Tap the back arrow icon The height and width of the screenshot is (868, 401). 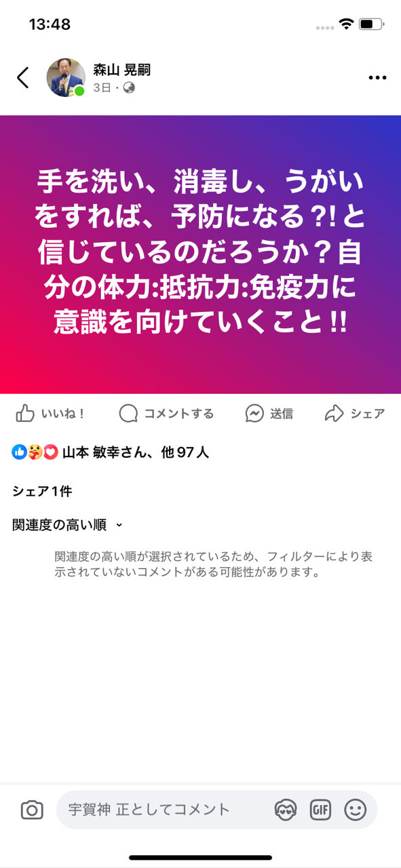tap(23, 77)
